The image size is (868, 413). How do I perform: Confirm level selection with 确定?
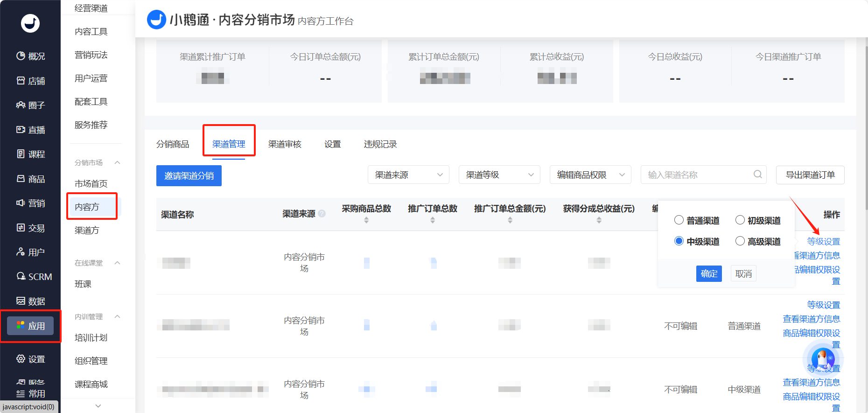point(709,273)
